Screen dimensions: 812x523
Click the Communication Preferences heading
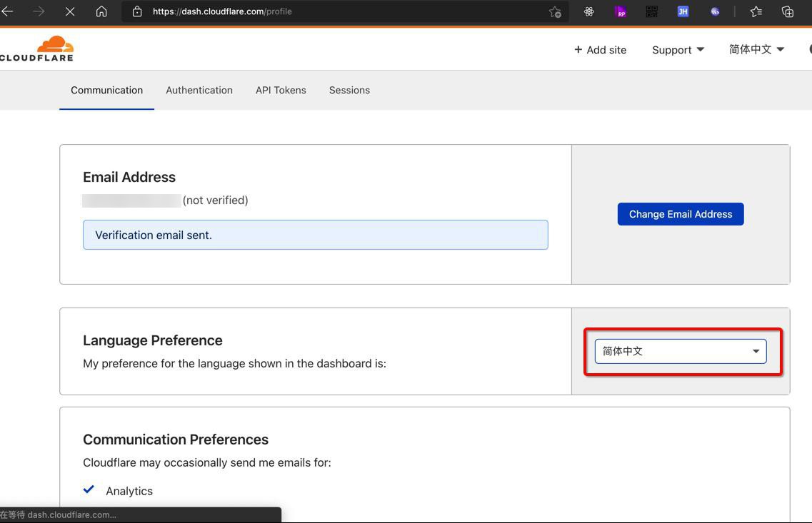tap(176, 440)
